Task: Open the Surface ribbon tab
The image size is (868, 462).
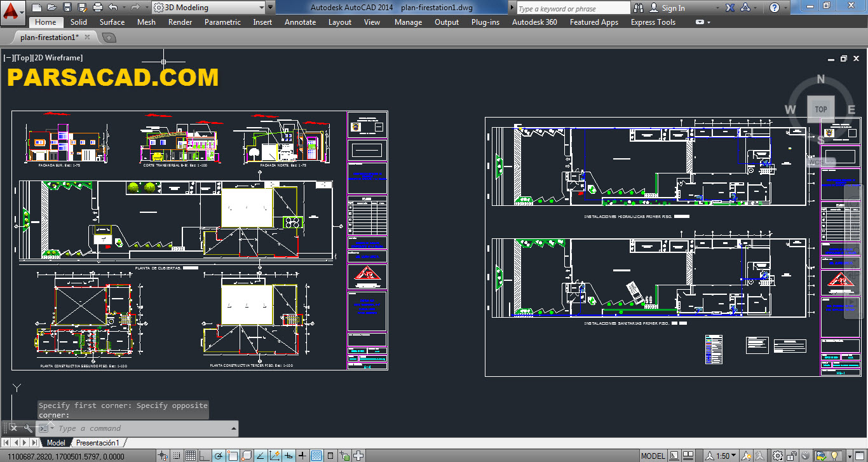Action: (112, 22)
